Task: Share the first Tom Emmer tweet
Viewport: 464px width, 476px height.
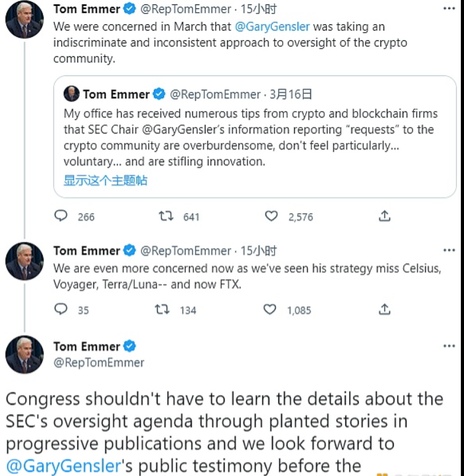Action: (x=384, y=216)
